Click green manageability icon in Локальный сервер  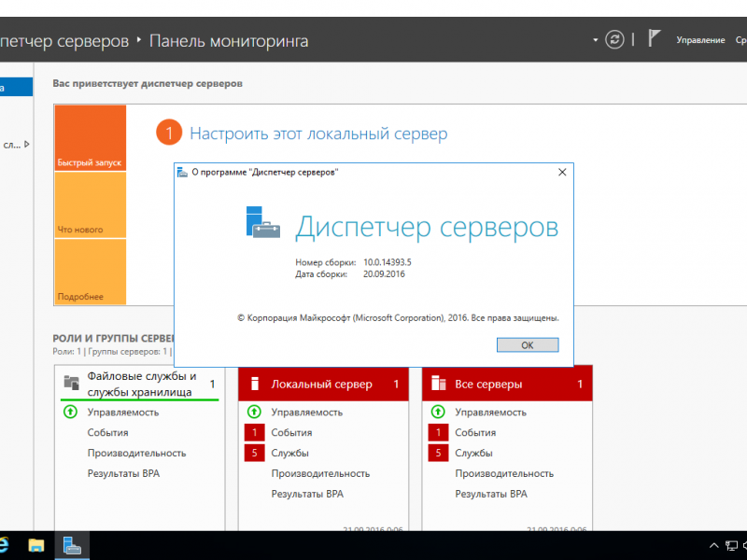coord(254,412)
